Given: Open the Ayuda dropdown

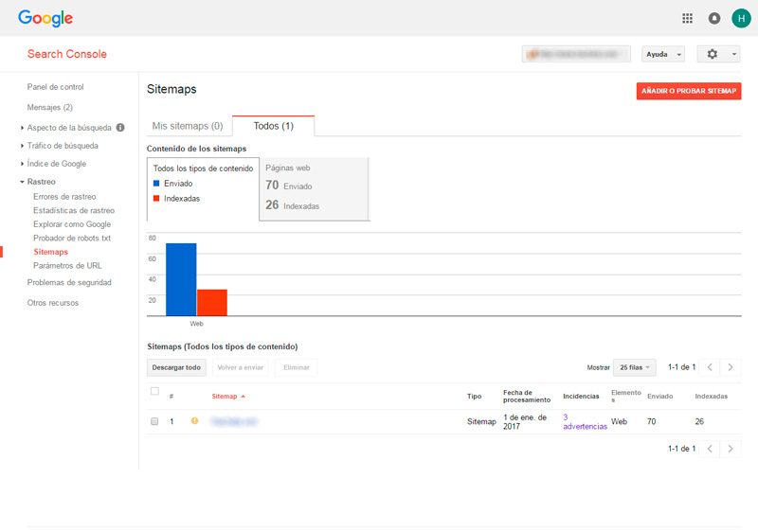Looking at the screenshot, I should (662, 54).
